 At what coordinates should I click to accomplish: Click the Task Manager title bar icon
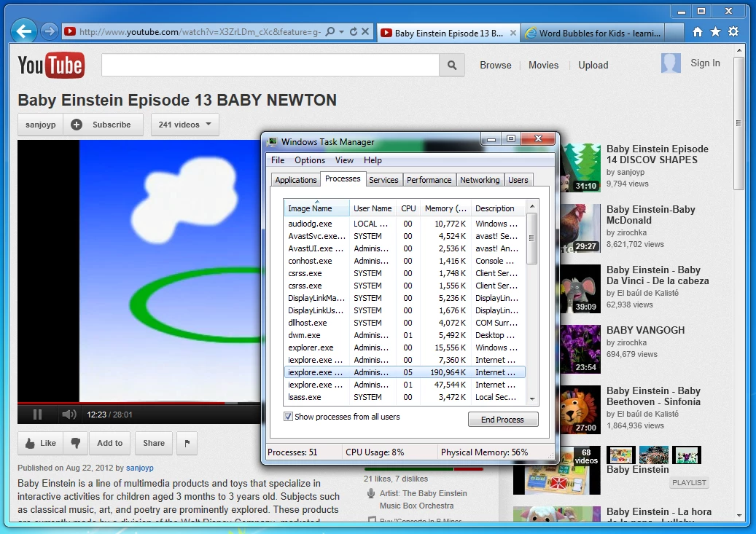(273, 141)
